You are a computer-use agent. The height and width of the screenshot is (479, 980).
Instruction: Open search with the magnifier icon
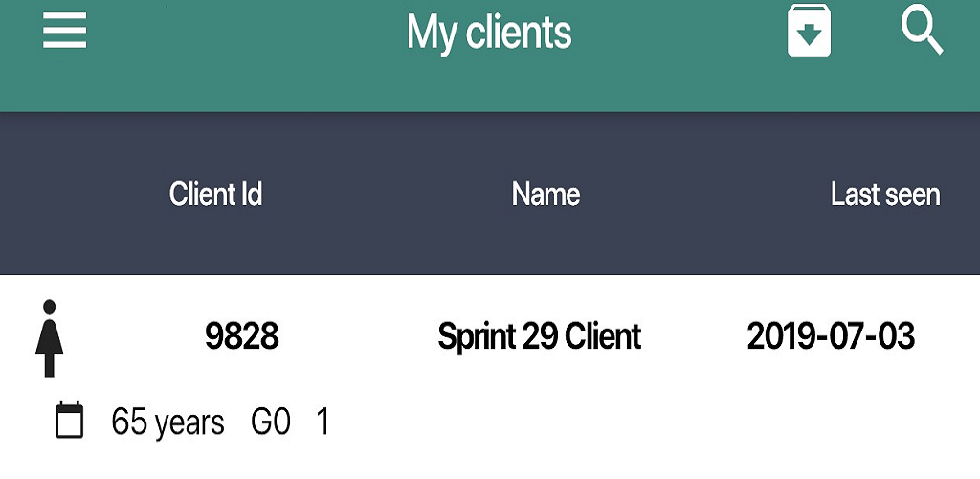point(922,32)
